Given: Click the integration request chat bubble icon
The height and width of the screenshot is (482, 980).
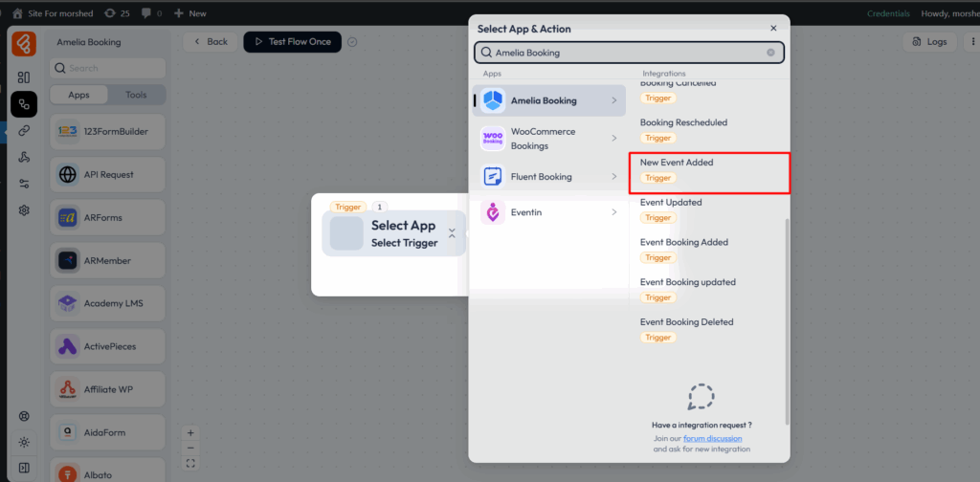Looking at the screenshot, I should point(702,397).
